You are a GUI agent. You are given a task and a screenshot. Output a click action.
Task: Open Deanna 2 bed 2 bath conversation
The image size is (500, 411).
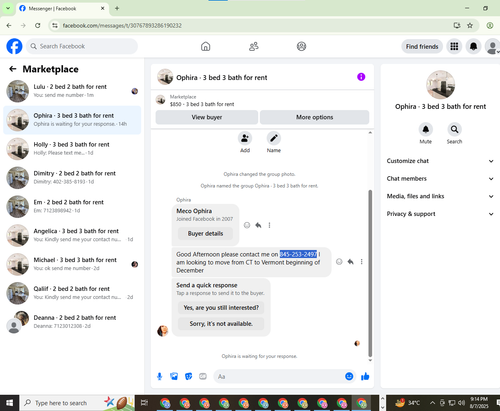click(x=72, y=322)
